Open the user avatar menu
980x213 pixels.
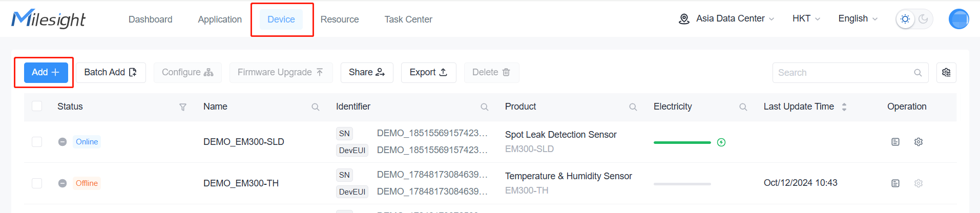958,19
